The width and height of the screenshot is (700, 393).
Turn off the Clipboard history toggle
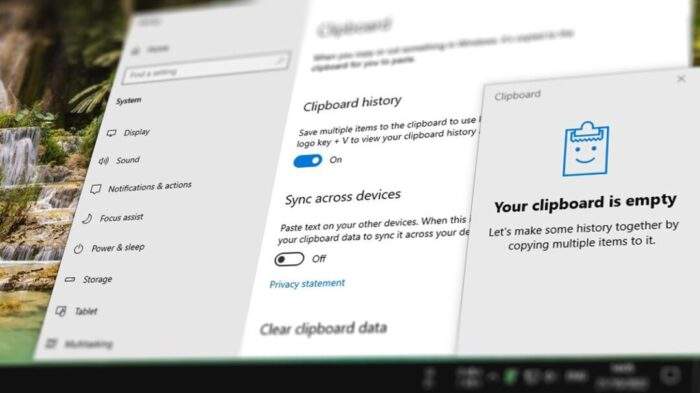[x=308, y=161]
